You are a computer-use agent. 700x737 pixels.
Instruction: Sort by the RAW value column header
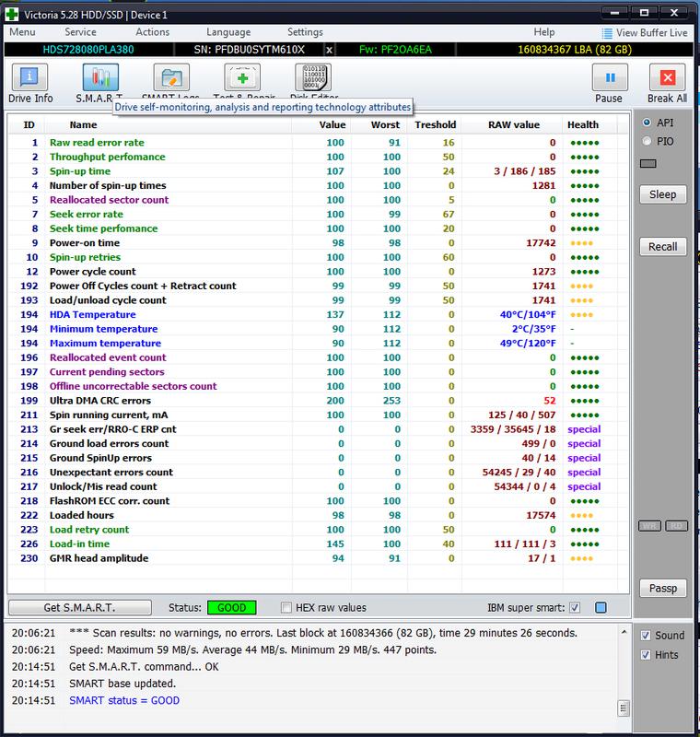(x=514, y=124)
